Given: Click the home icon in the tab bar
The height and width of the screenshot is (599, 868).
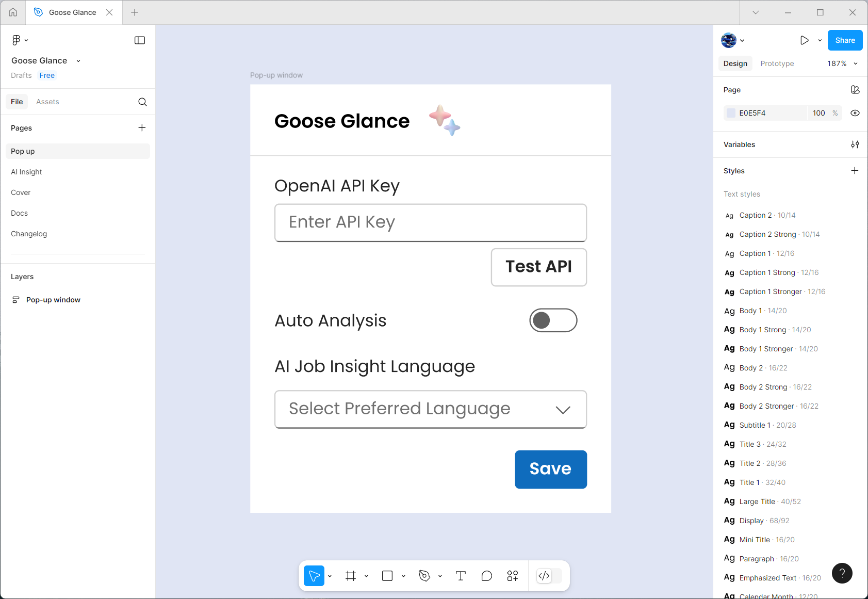Looking at the screenshot, I should coord(13,12).
